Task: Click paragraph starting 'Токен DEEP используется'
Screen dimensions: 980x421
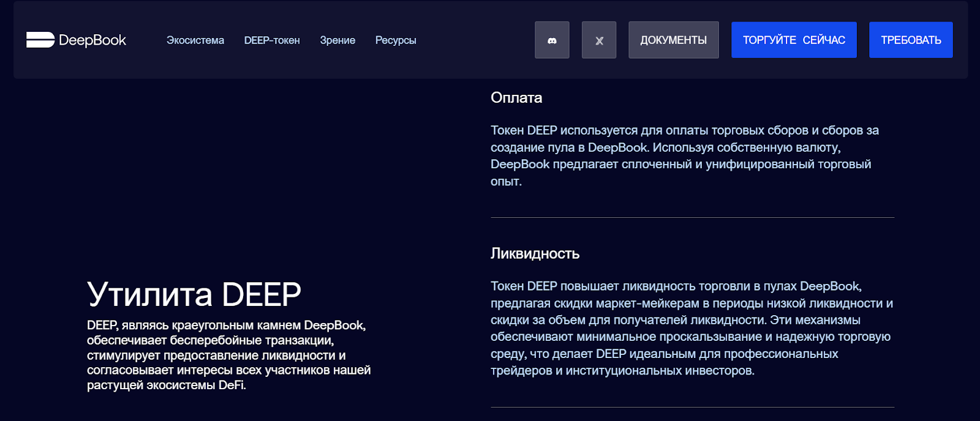Action: coord(685,155)
